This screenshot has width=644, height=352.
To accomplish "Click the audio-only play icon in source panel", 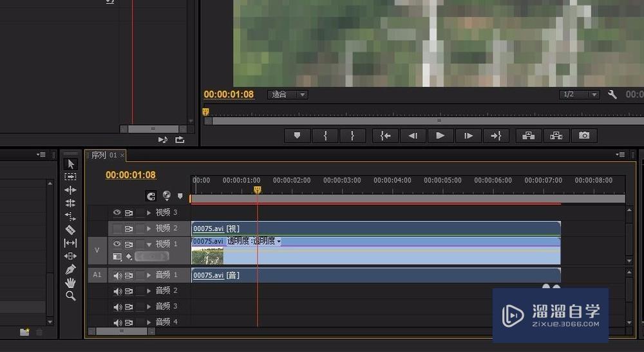I will (163, 140).
